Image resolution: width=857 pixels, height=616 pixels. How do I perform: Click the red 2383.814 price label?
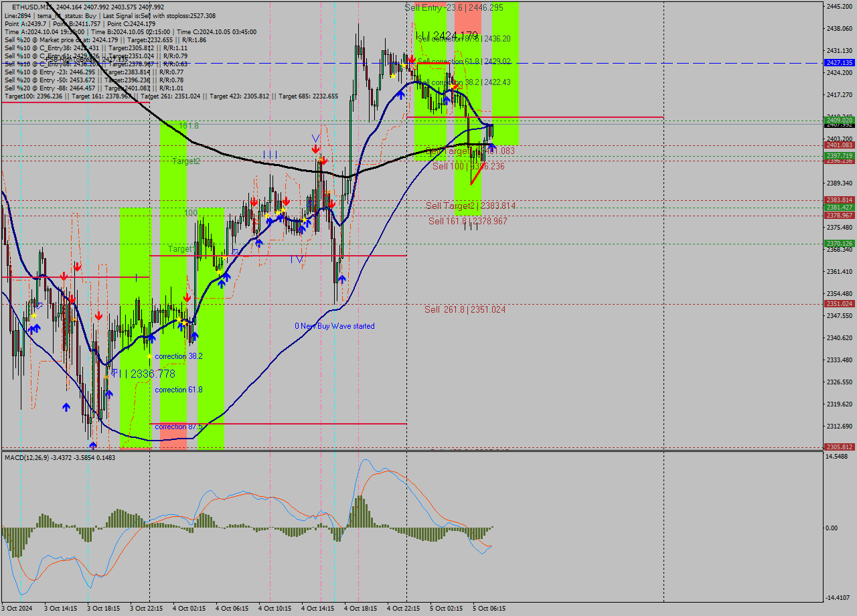click(839, 200)
